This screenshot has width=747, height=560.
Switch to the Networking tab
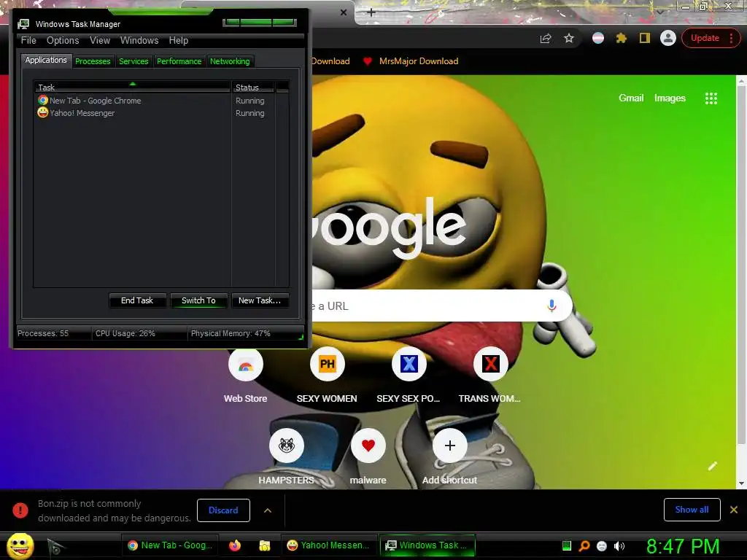[230, 61]
